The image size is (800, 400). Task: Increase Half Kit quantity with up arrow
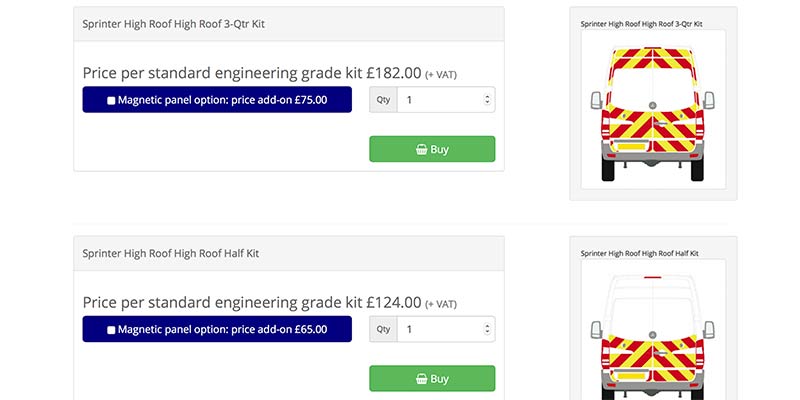pyautogui.click(x=487, y=327)
